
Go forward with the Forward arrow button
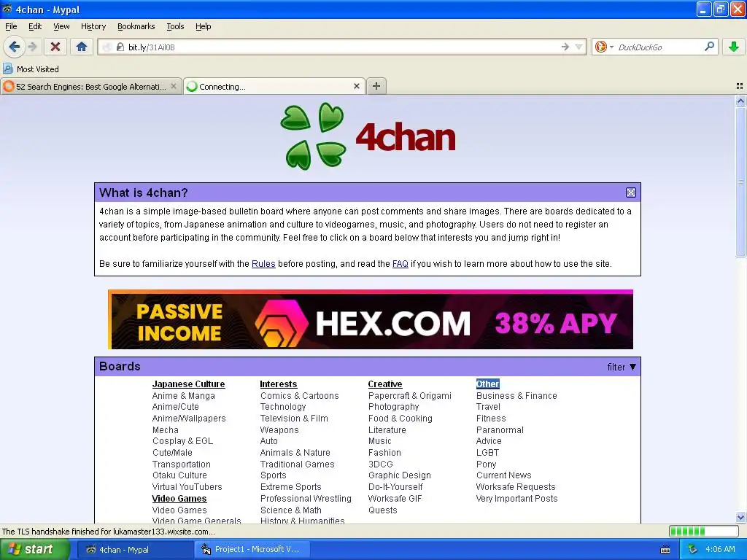pos(32,47)
